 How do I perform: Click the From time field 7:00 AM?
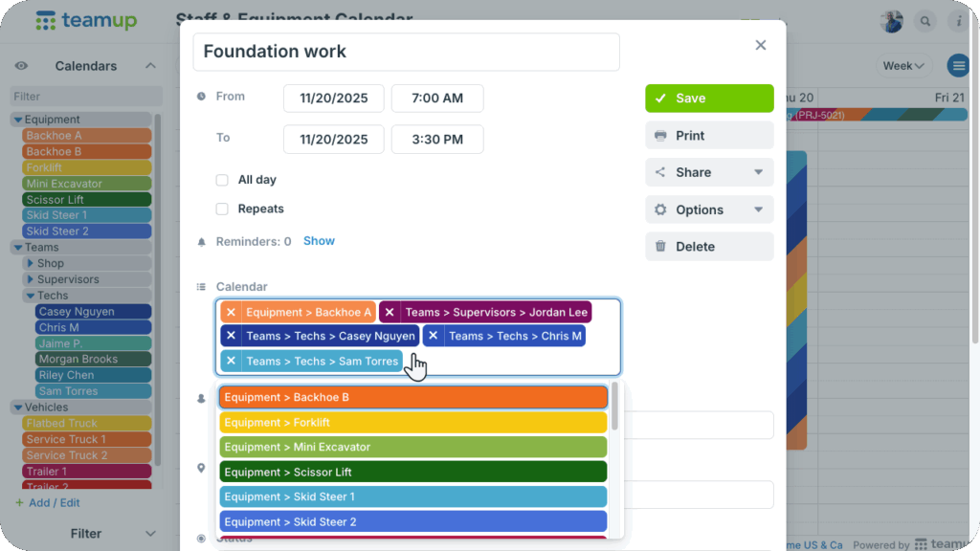tap(437, 99)
